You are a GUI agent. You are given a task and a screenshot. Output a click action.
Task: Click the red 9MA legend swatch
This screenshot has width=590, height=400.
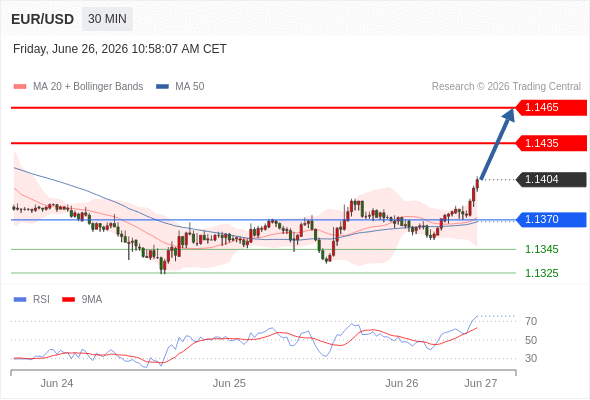(68, 300)
